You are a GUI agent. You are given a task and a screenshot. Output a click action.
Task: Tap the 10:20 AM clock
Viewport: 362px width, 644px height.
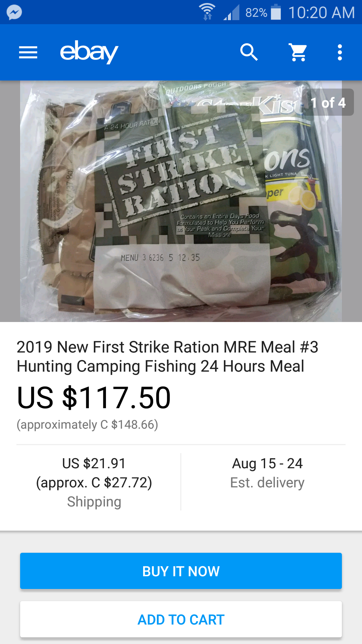pyautogui.click(x=321, y=13)
